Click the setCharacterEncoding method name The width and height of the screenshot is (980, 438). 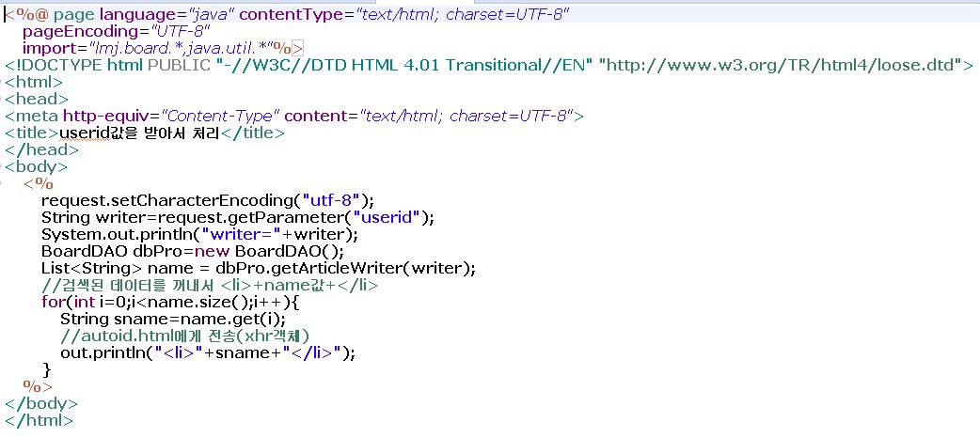click(201, 200)
